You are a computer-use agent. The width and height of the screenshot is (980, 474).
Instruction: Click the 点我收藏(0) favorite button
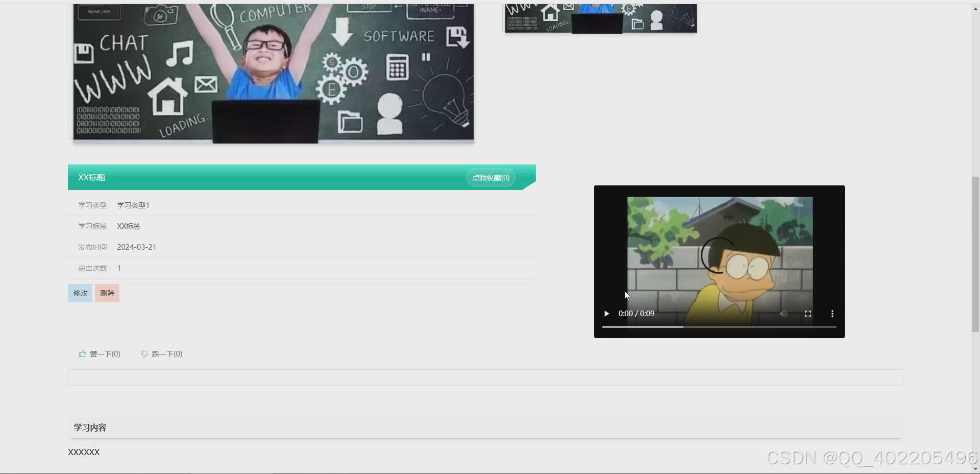click(491, 178)
